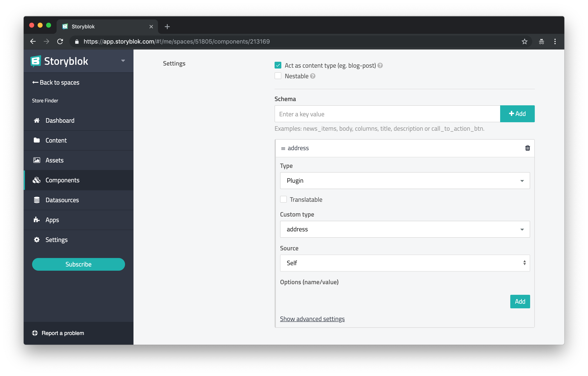Click the Enter a key value input field
This screenshot has width=588, height=376.
click(x=387, y=114)
